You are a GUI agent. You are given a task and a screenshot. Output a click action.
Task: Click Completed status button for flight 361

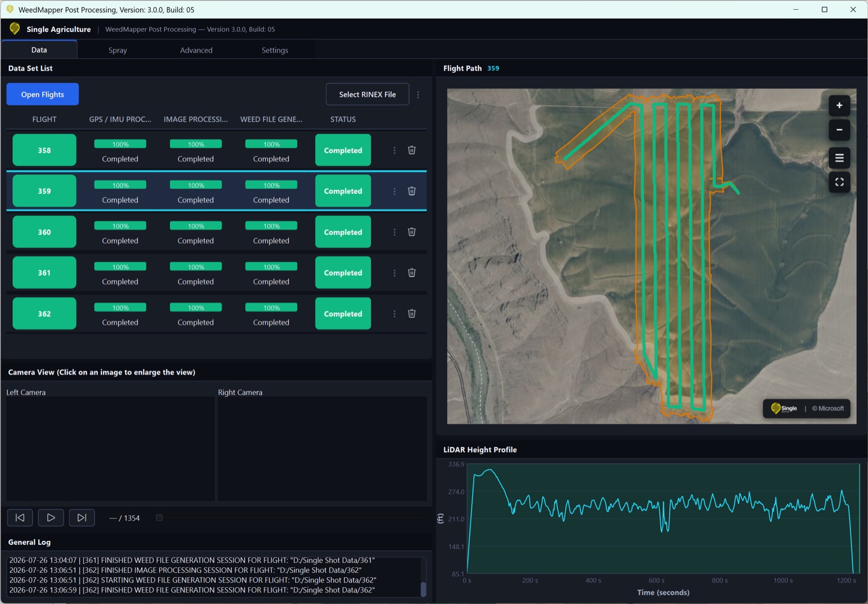[x=343, y=273]
